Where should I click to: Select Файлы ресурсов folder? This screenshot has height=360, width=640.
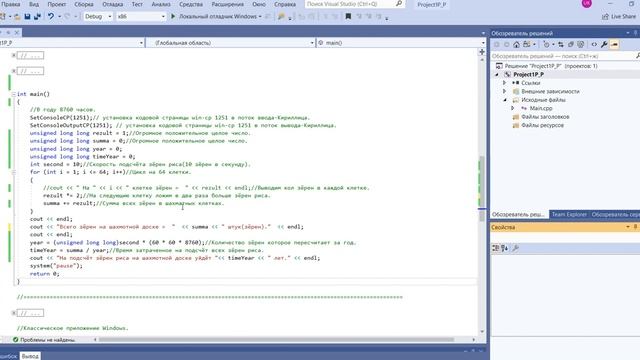tap(542, 125)
